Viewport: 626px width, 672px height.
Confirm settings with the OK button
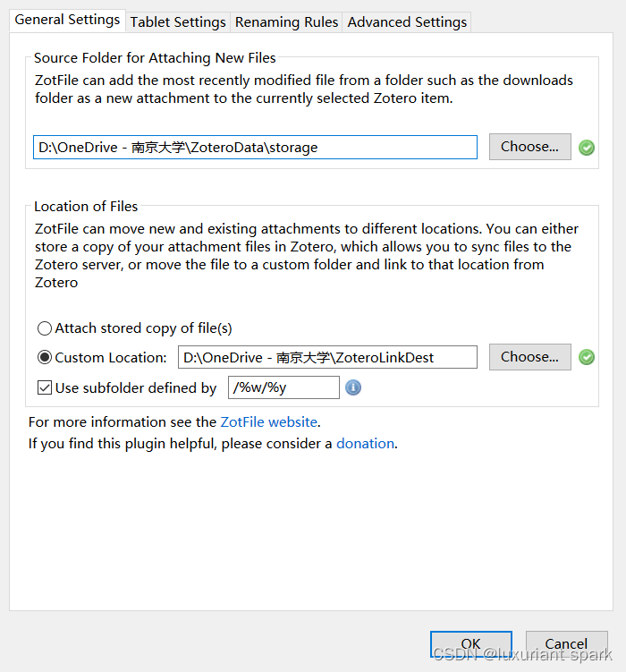[471, 643]
